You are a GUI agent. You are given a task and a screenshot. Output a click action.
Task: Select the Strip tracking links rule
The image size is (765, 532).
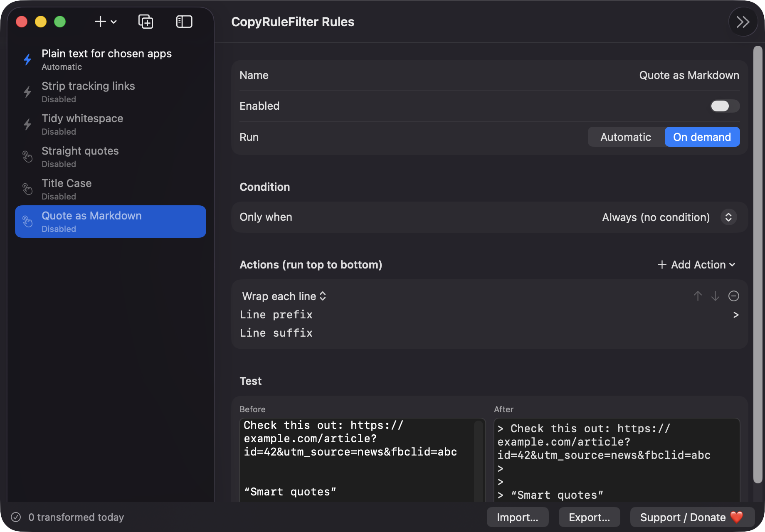[111, 92]
